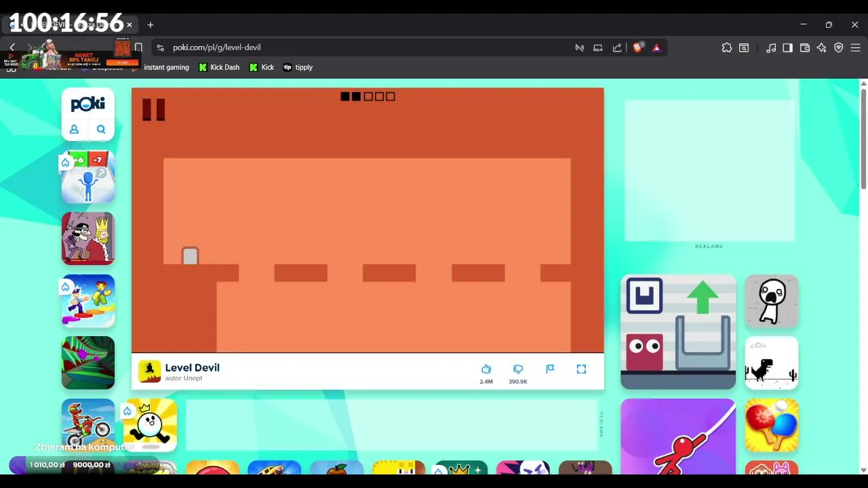Open crowned white ball game thumbnail

click(151, 425)
